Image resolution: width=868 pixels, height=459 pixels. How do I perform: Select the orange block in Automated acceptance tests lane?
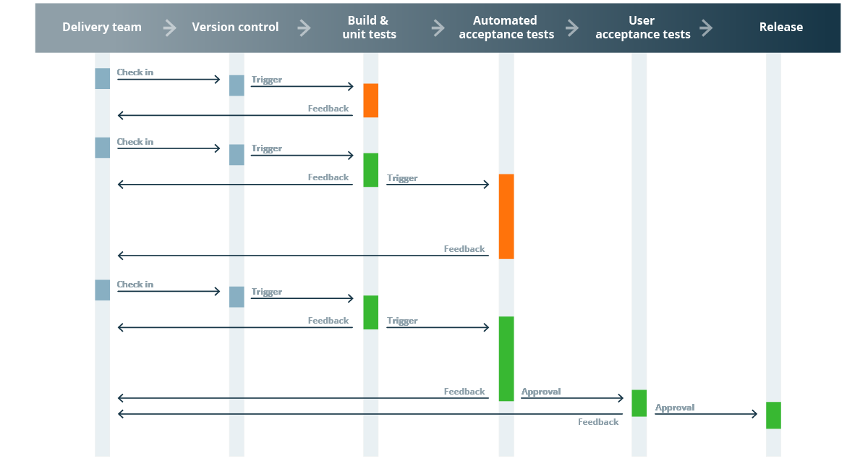(506, 216)
